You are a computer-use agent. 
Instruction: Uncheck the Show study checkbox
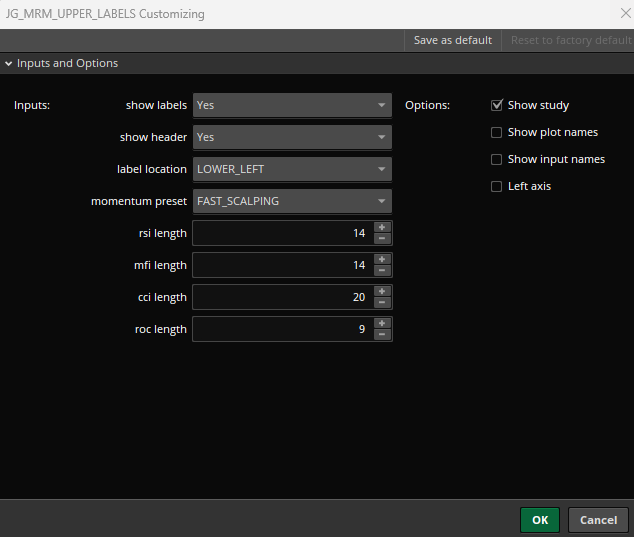pos(497,105)
